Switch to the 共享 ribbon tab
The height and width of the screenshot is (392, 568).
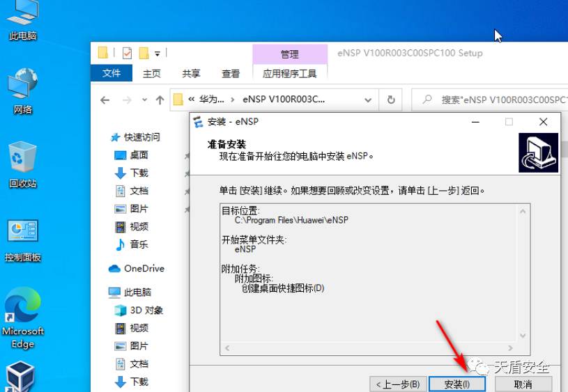click(191, 74)
